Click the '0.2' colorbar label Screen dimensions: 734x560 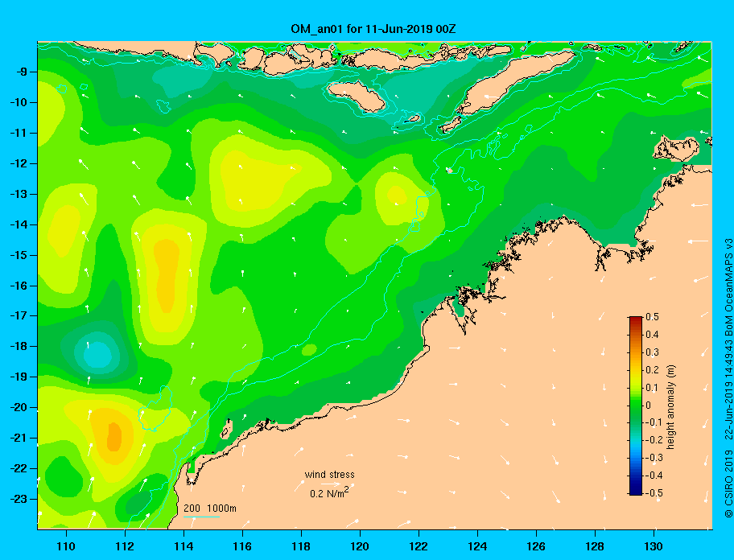click(x=652, y=369)
